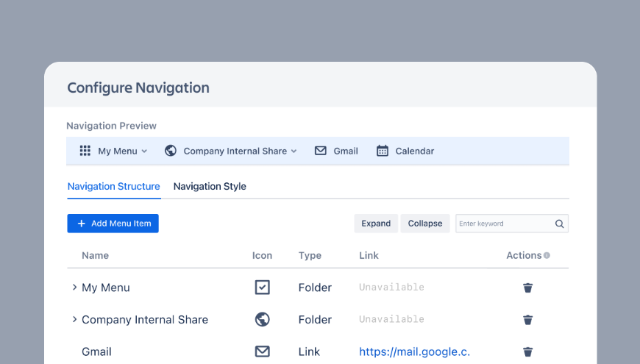Click the globe icon in navigation preview

(171, 151)
